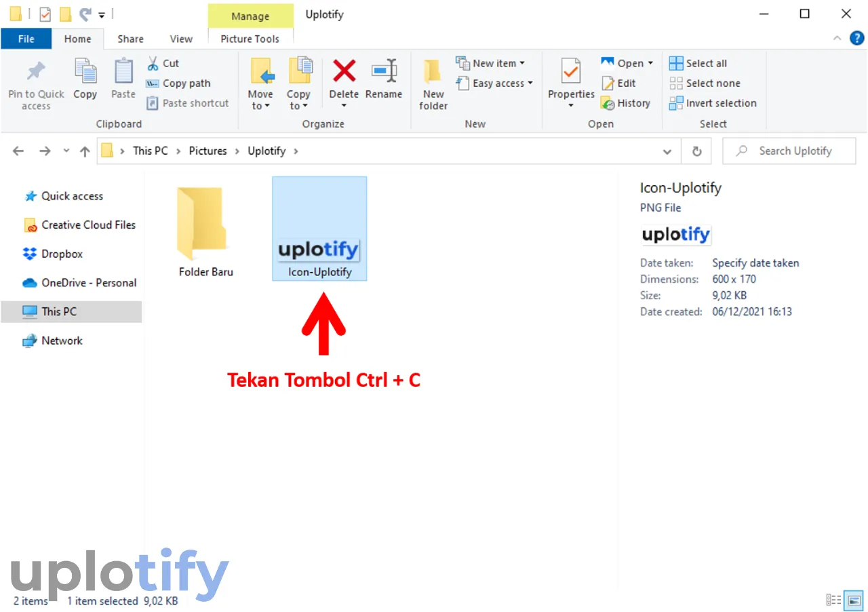The image size is (868, 612).
Task: Open dropdown next to Open button
Action: [650, 63]
